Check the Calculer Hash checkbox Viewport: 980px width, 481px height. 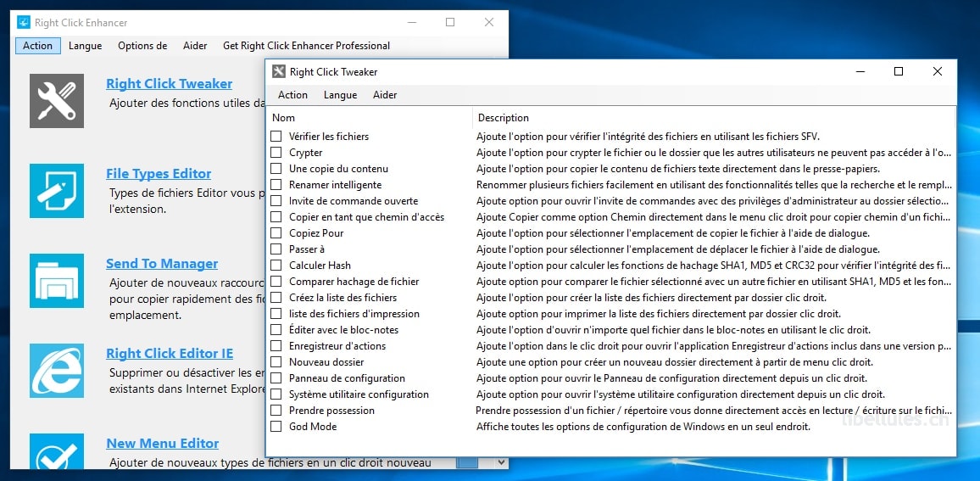point(276,266)
